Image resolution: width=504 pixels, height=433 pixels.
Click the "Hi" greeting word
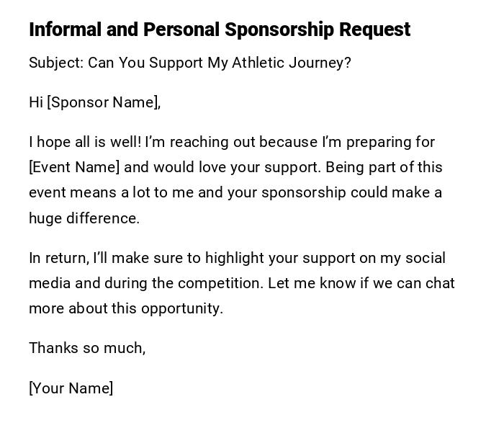click(x=36, y=102)
